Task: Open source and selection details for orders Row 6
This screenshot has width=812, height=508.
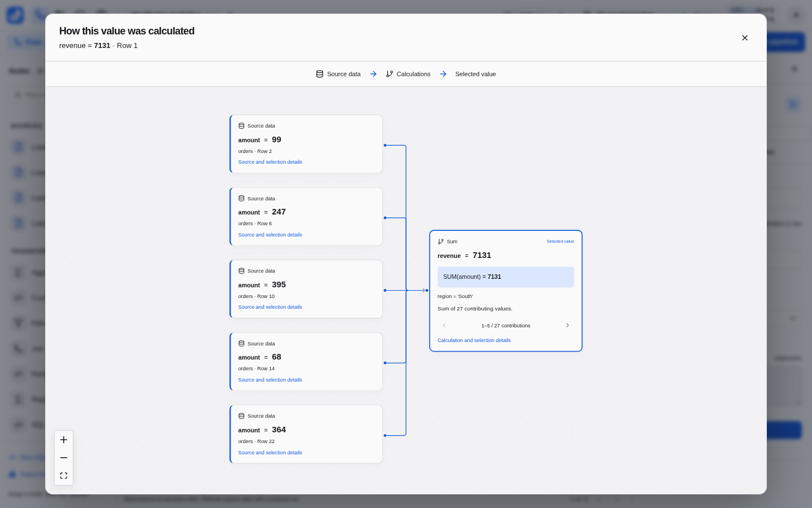Action: tap(270, 235)
